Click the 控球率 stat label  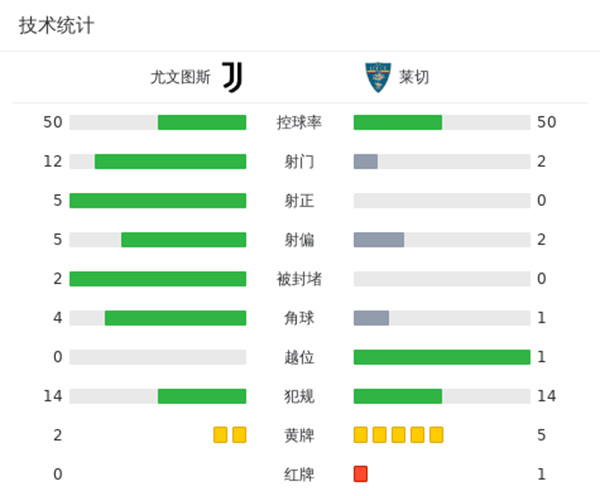299,122
